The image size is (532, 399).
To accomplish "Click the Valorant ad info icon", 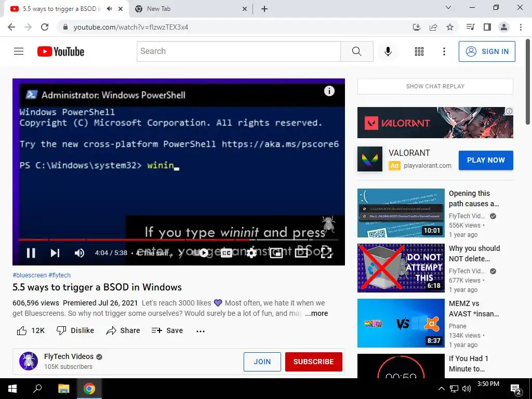I will 509,111.
